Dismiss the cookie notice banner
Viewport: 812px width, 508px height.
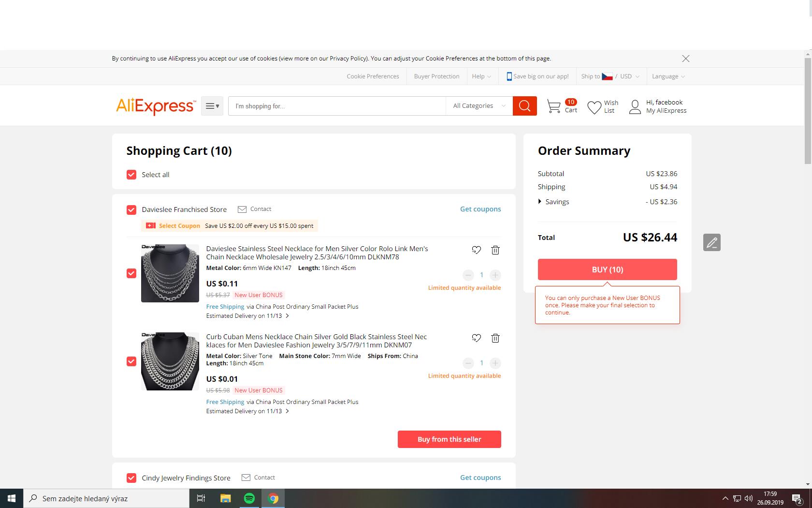(685, 59)
